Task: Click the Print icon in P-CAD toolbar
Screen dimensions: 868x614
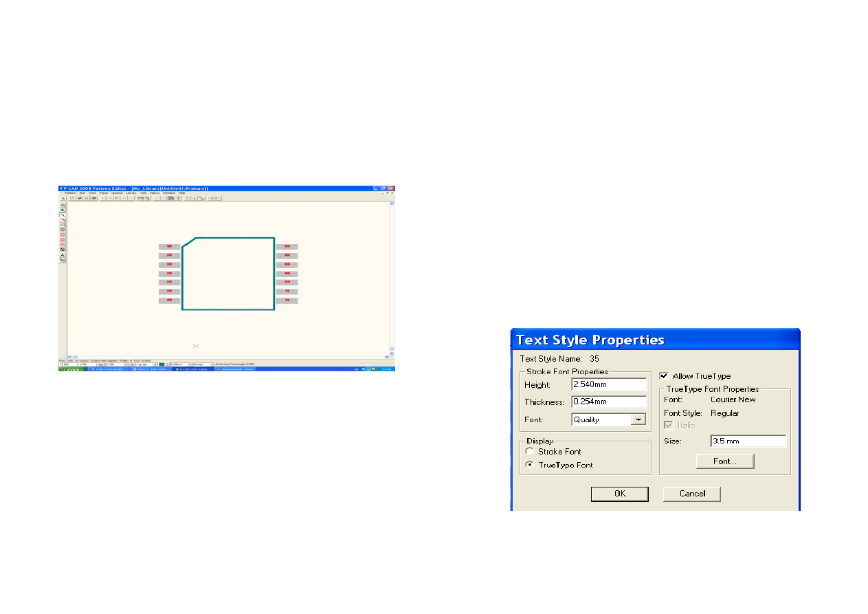Action: point(94,198)
